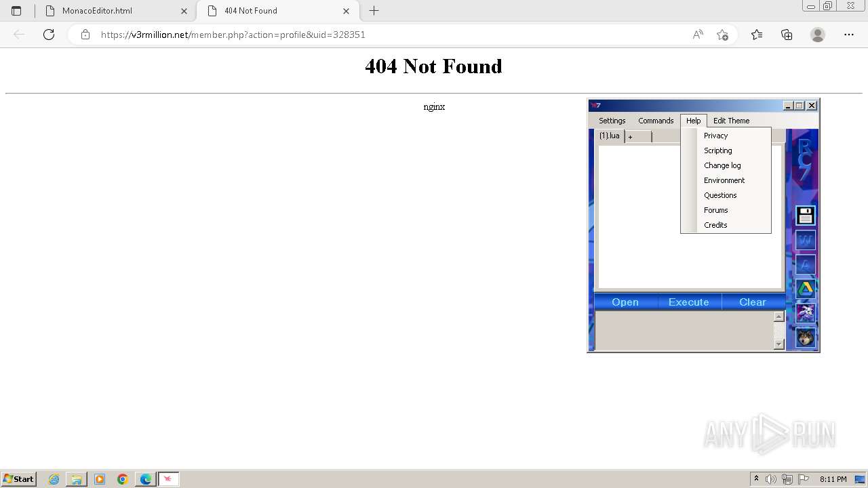
Task: Click the RC7 output console box
Action: (x=684, y=331)
